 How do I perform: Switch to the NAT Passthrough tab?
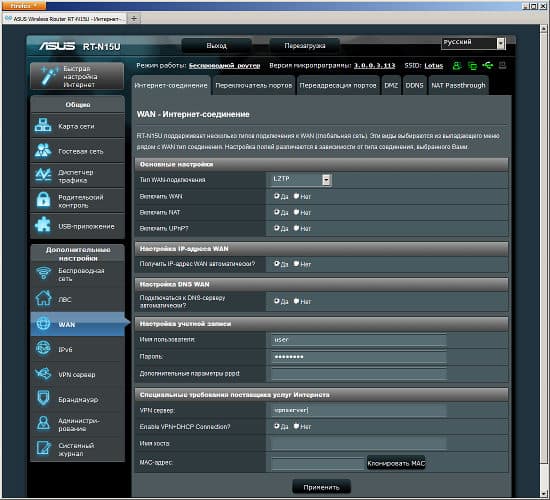click(x=458, y=85)
